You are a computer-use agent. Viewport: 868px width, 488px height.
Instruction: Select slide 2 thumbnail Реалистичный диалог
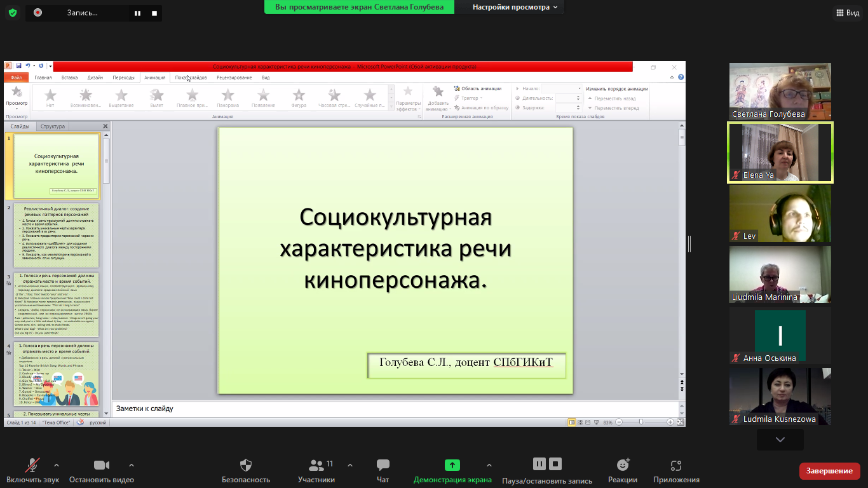click(57, 235)
